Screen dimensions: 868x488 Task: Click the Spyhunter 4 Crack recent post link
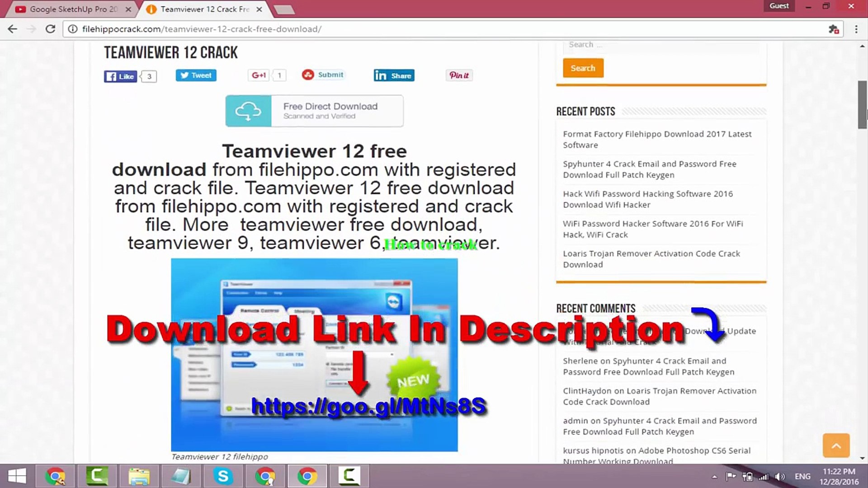pyautogui.click(x=649, y=169)
